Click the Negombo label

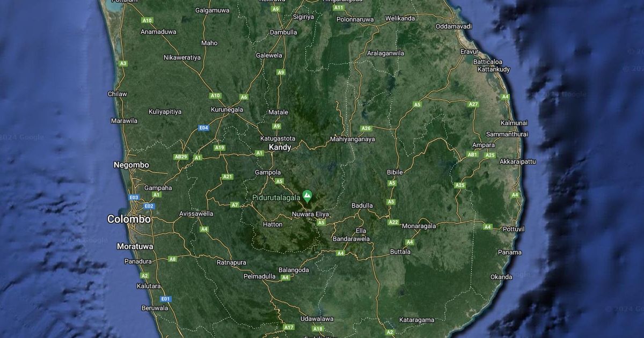131,165
